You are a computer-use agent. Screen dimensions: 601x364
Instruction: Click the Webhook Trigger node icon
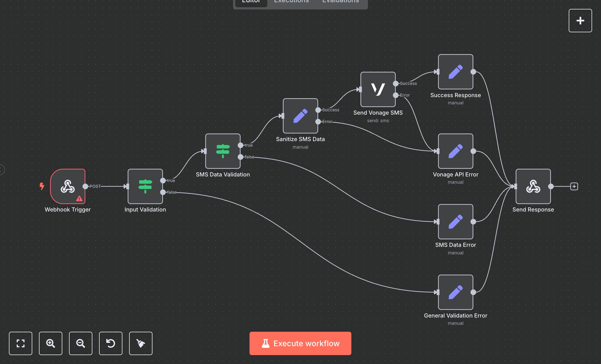click(68, 186)
